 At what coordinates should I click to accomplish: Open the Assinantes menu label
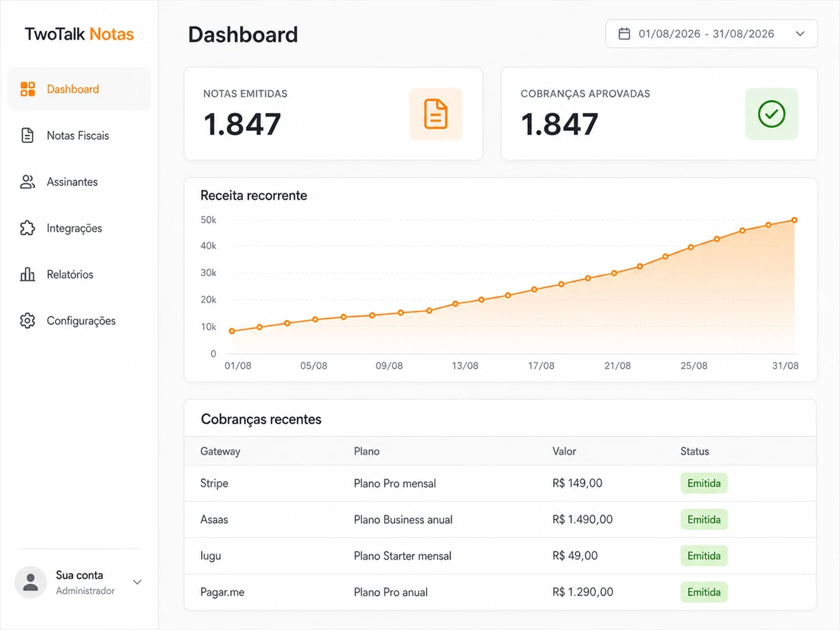pyautogui.click(x=72, y=182)
